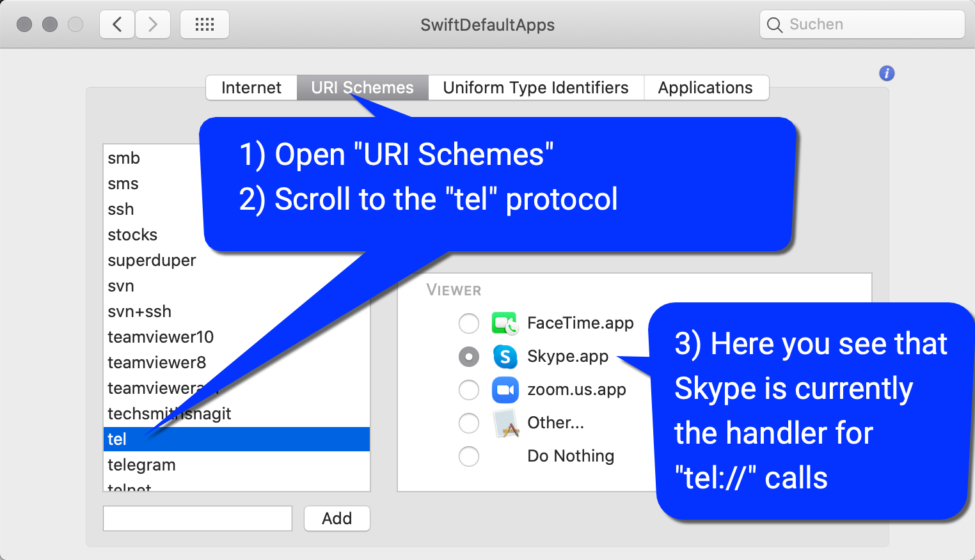975x560 pixels.
Task: Click the zoom.us.app label
Action: (x=576, y=390)
